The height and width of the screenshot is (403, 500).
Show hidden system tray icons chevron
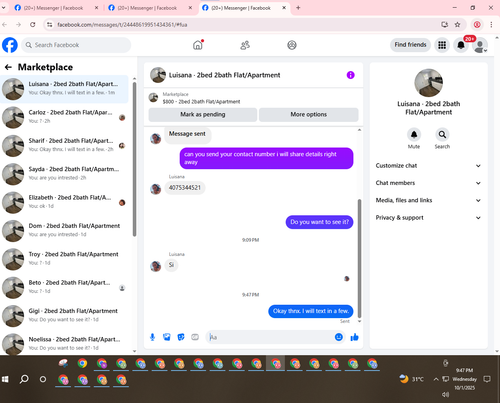pos(436,379)
